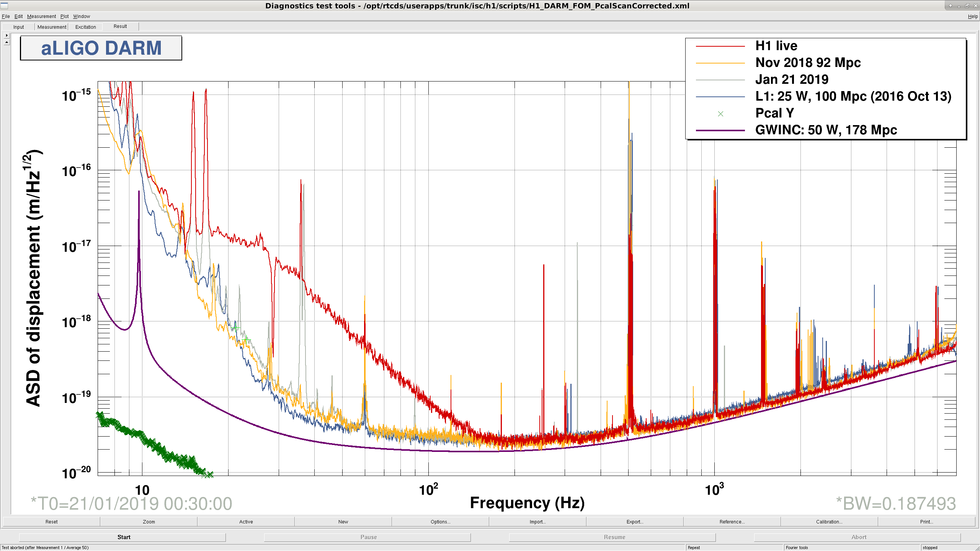Click the Reference button
This screenshot has height=551, width=980.
[732, 522]
